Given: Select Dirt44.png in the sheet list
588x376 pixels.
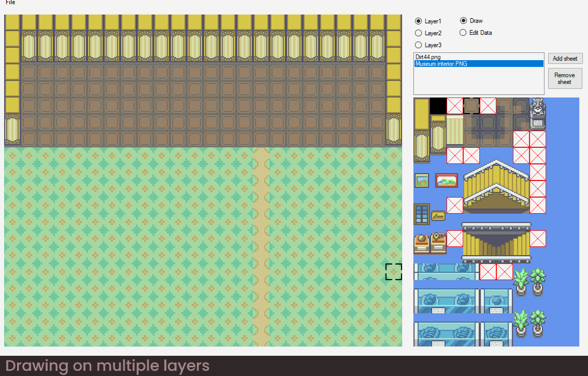Looking at the screenshot, I should (479, 57).
